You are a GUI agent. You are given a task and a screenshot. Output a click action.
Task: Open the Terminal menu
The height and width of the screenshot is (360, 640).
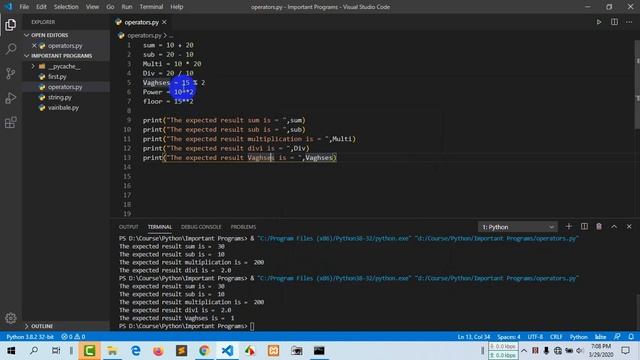click(x=151, y=7)
